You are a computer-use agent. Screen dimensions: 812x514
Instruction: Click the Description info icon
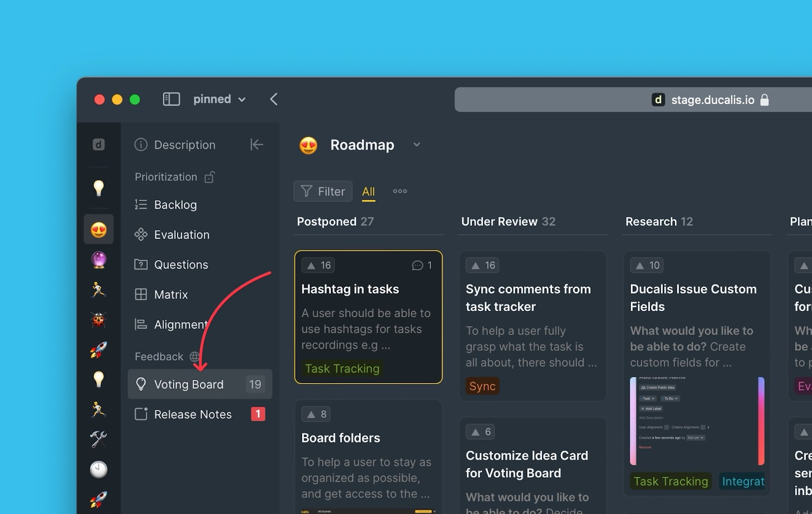(x=141, y=145)
